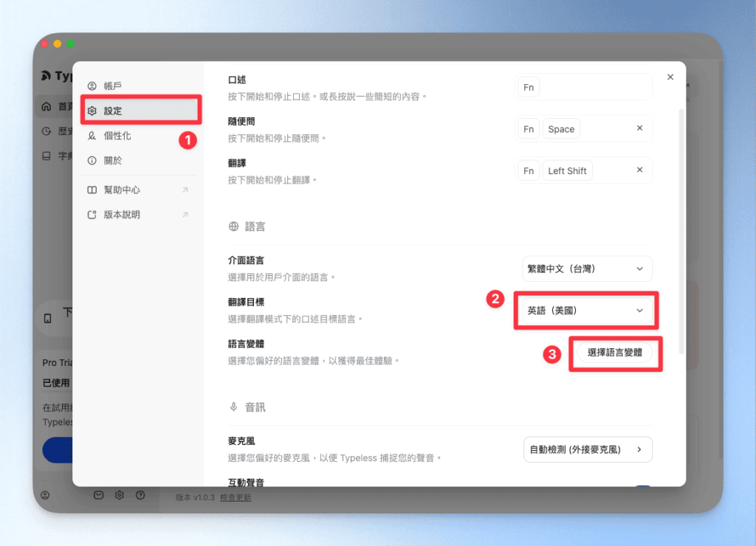This screenshot has height=546, width=756.
Task: Open the 翻譯目標 translation target dropdown
Action: click(x=585, y=310)
